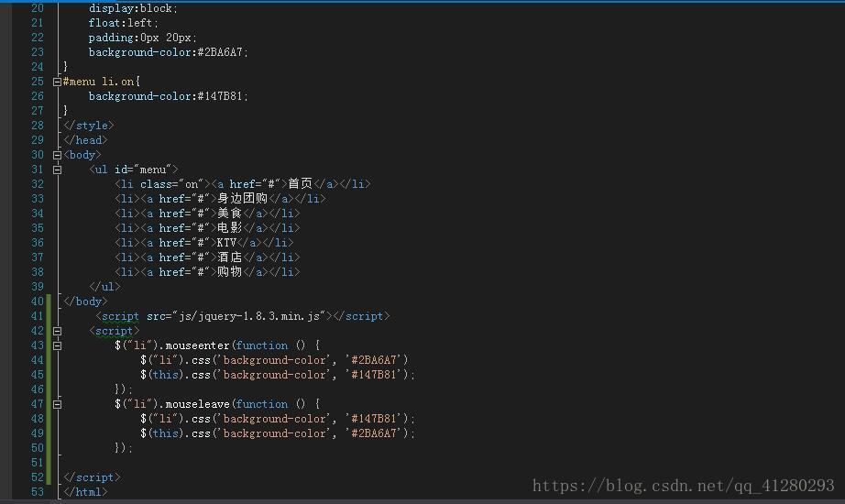Click '#147B81' string on line 48
This screenshot has width=845, height=504.
pos(373,419)
